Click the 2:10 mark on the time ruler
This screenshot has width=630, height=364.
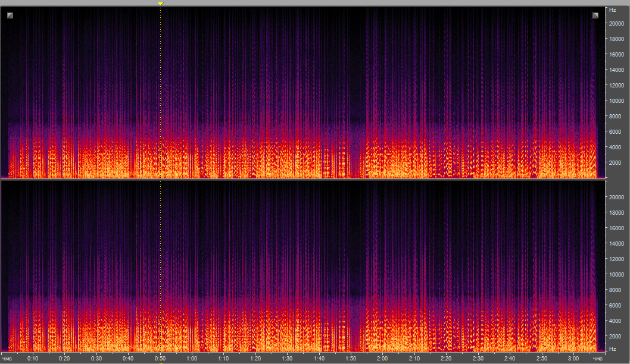pos(414,359)
